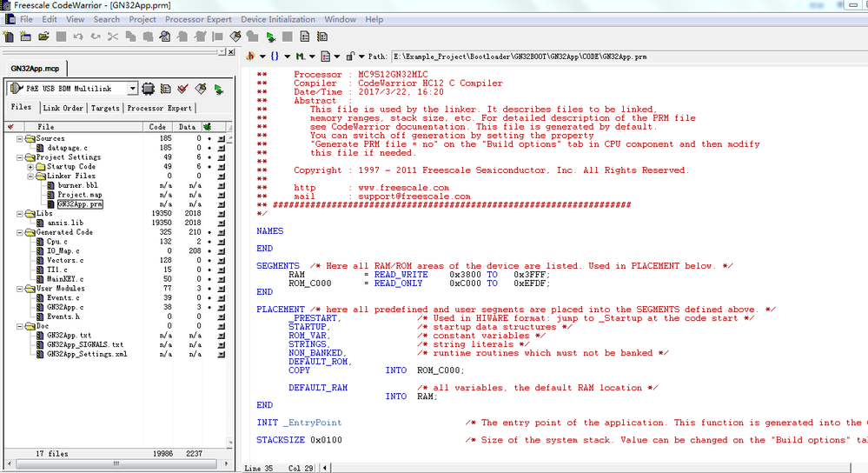
Task: Click the Open file folder toolbar icon
Action: point(43,37)
